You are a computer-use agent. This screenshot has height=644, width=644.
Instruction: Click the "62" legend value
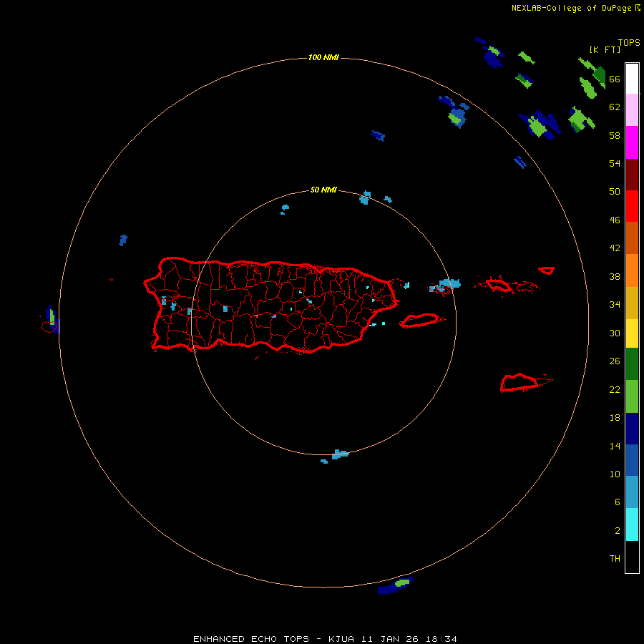(x=615, y=107)
